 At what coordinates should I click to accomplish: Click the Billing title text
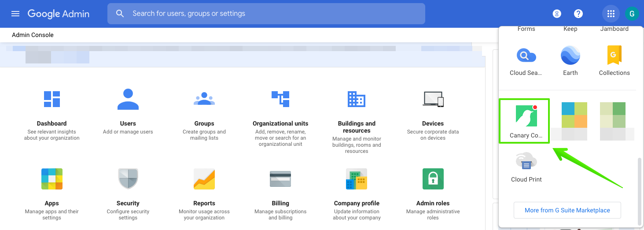[x=280, y=203]
